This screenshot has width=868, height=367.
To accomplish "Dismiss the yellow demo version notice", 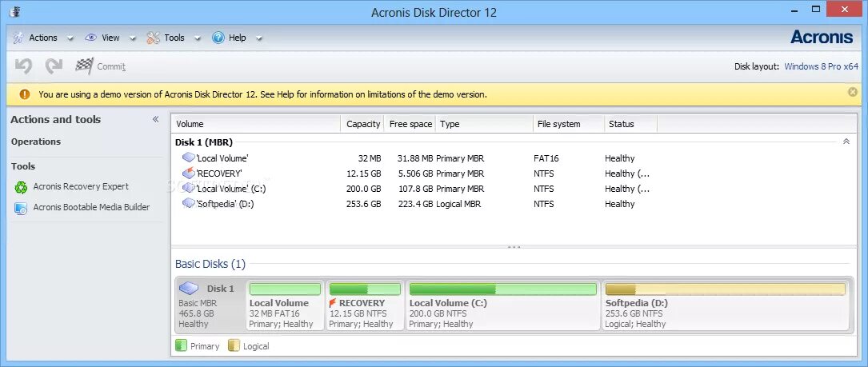I will tap(853, 92).
